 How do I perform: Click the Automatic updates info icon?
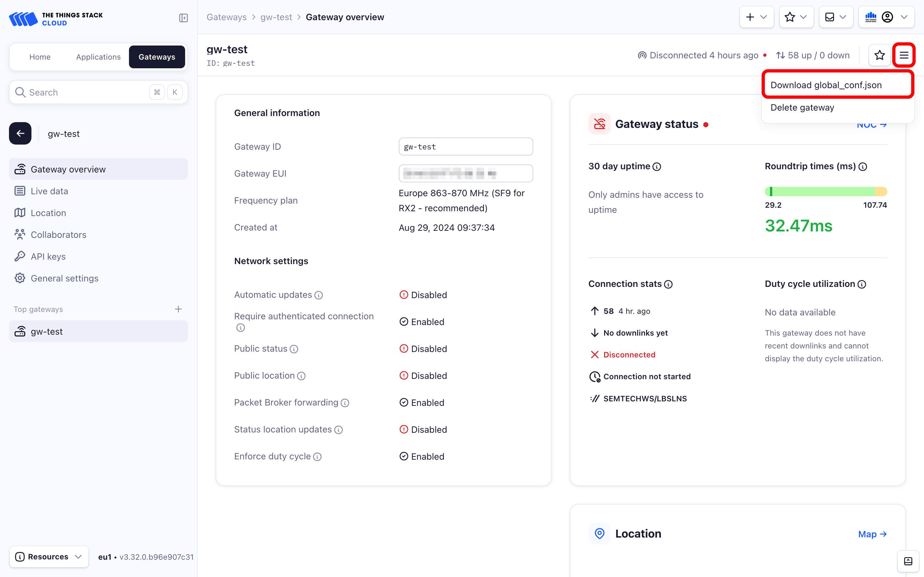click(319, 295)
